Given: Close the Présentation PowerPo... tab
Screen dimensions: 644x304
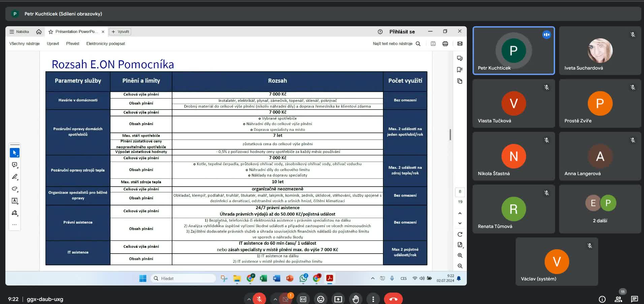Looking at the screenshot, I should 103,32.
